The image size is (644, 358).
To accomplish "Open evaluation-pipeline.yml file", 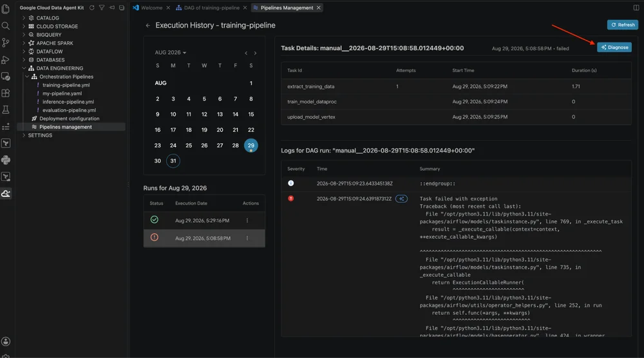I will [x=69, y=110].
